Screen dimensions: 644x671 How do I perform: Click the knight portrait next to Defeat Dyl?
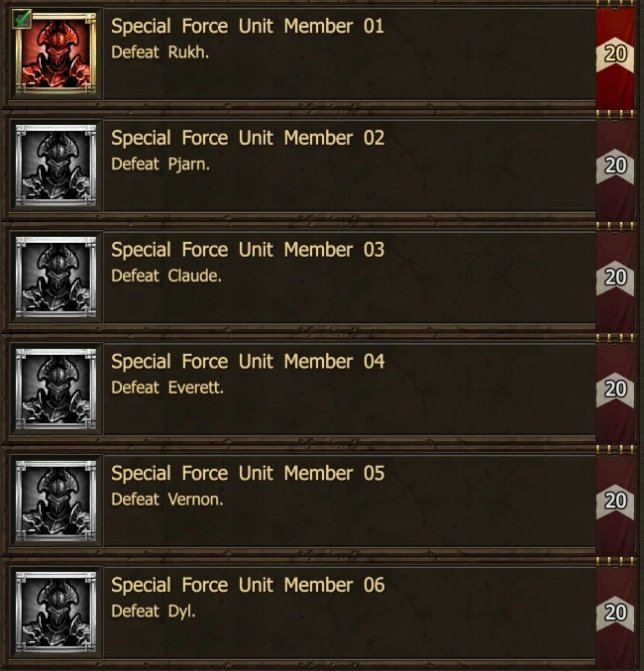56,612
